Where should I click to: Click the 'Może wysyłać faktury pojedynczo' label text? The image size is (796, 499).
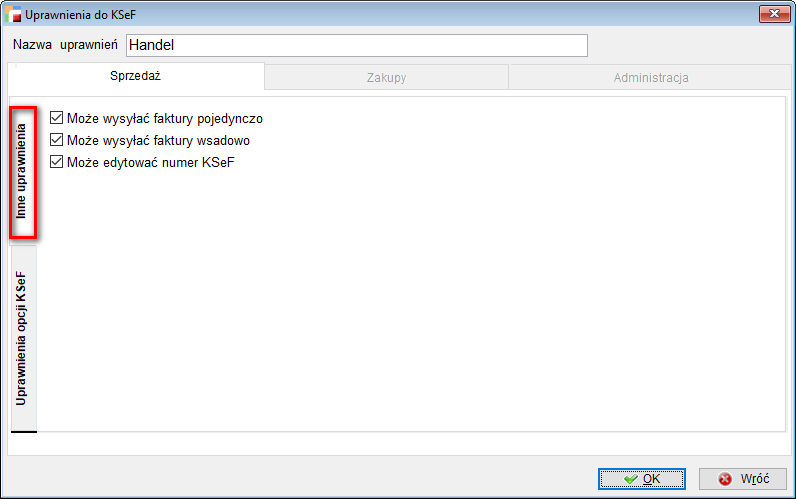pyautogui.click(x=165, y=118)
